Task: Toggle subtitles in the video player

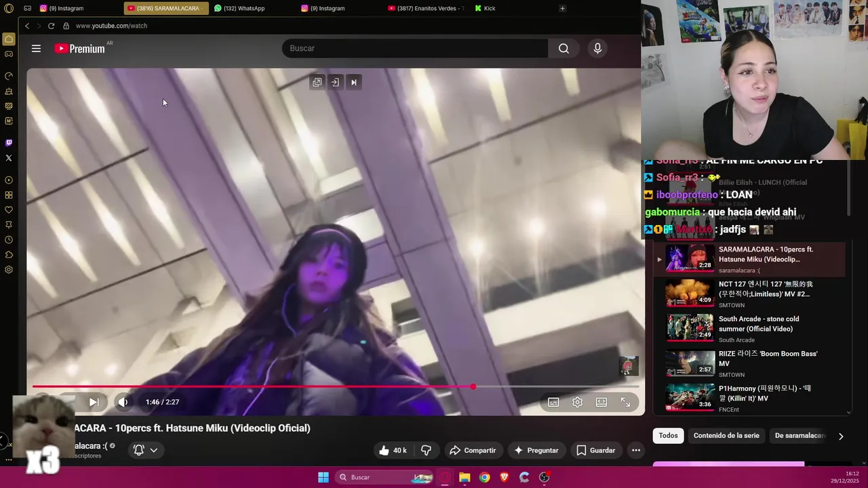Action: pyautogui.click(x=553, y=402)
